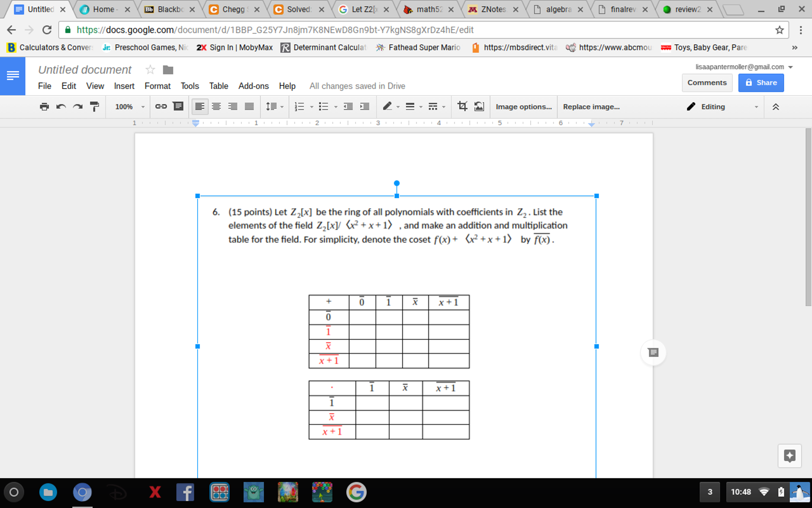The image size is (812, 508).
Task: Star the Untitled document
Action: 150,70
